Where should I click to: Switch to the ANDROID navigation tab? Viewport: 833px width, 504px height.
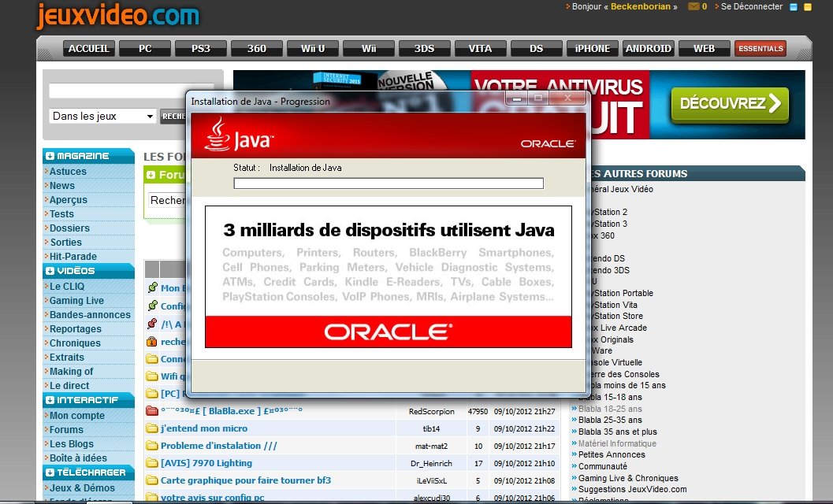(x=648, y=49)
